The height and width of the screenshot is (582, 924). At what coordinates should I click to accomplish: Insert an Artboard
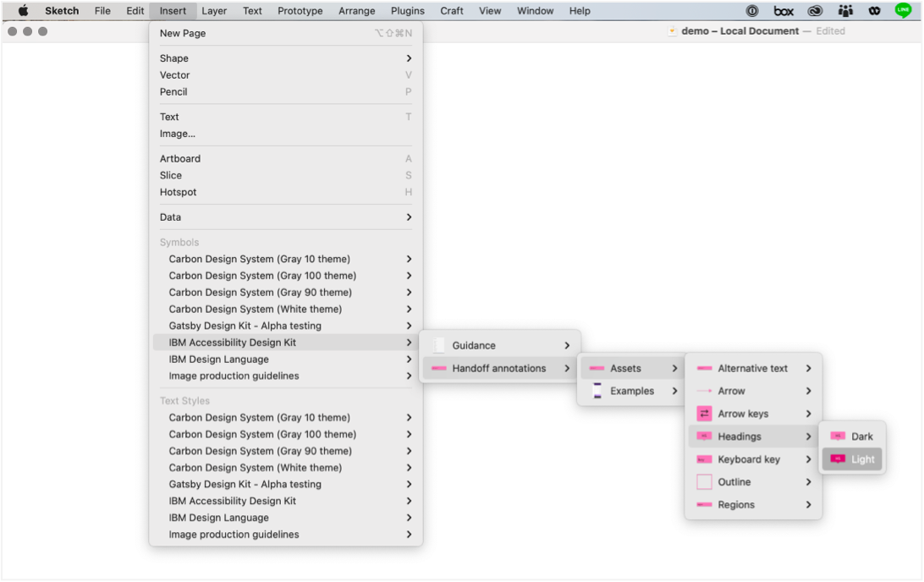(180, 158)
